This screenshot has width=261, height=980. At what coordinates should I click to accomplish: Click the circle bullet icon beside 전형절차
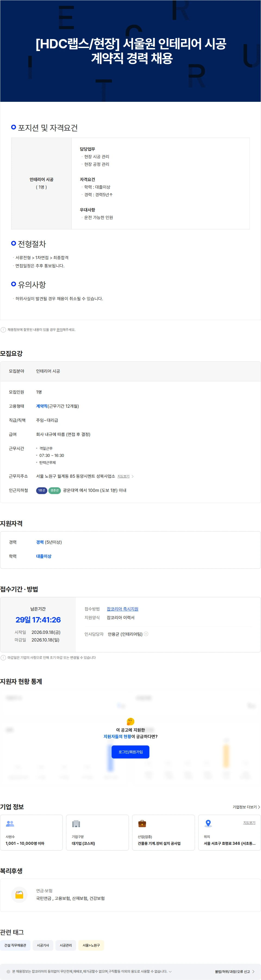point(14,243)
